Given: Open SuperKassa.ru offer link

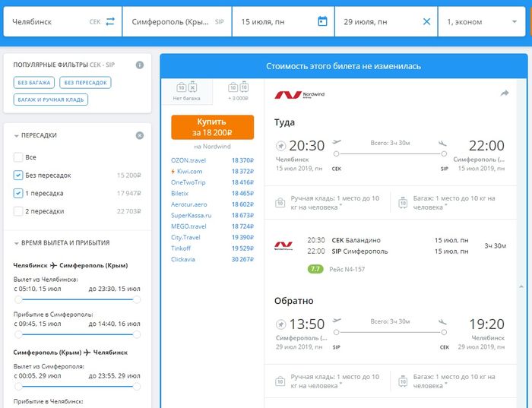Looking at the screenshot, I should pos(191,215).
